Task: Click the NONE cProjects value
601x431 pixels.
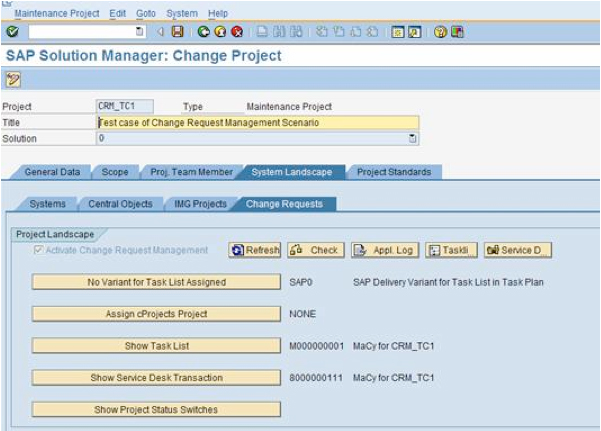Action: [303, 314]
